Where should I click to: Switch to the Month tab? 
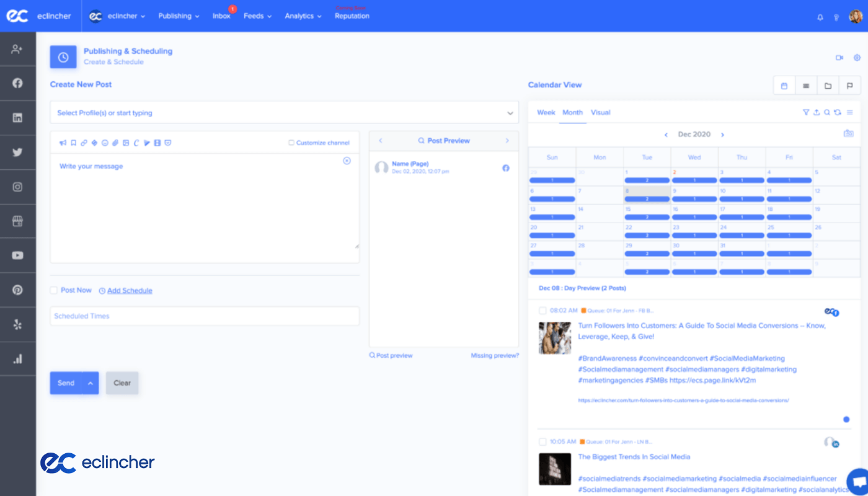(x=572, y=112)
